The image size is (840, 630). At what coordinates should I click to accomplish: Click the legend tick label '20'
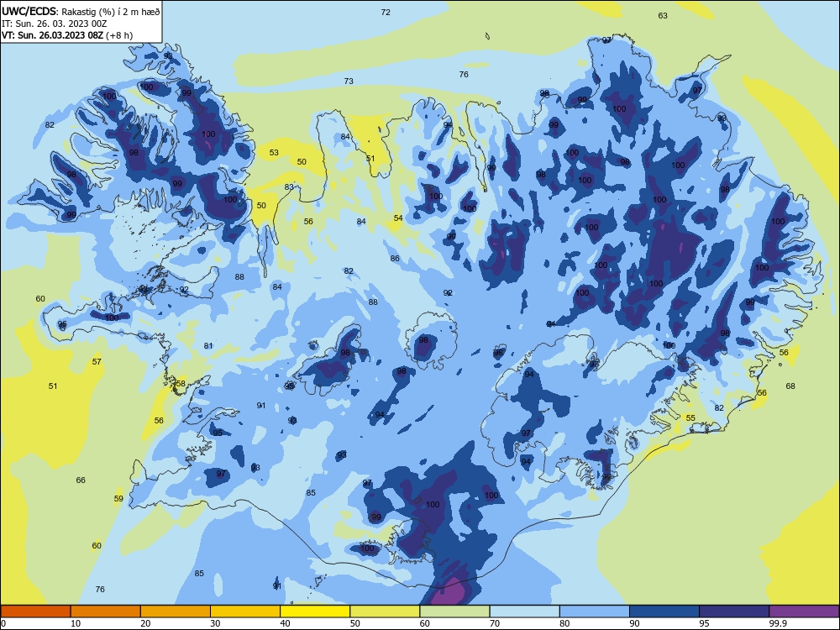(x=145, y=623)
